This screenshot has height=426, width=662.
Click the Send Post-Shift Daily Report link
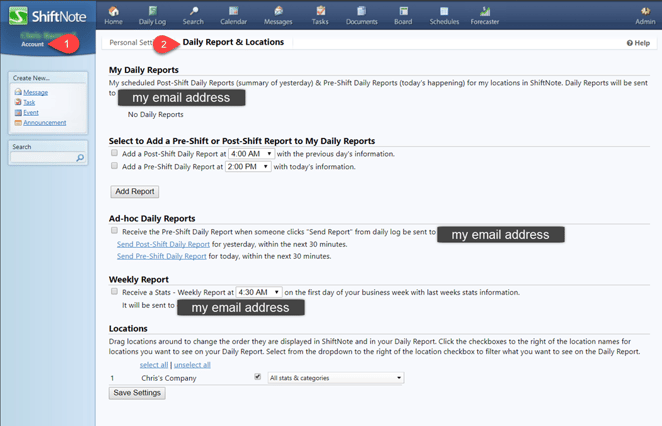[163, 244]
